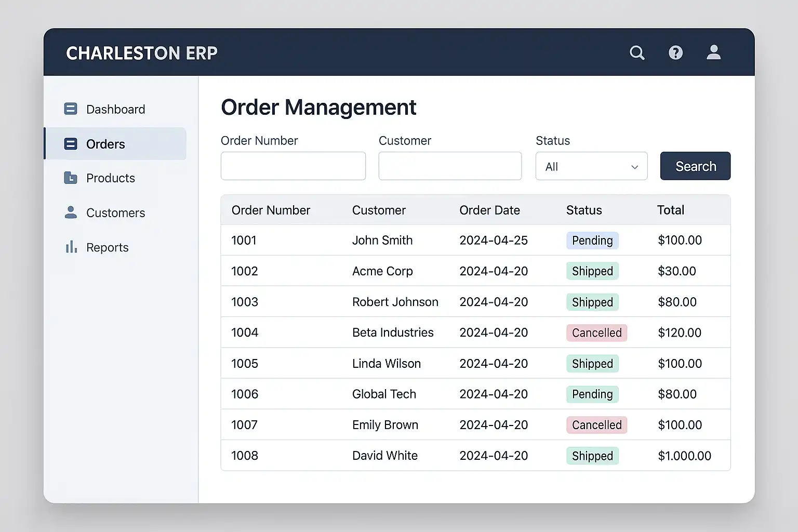The height and width of the screenshot is (532, 798).
Task: Click the search magnifier icon in header
Action: pos(637,52)
